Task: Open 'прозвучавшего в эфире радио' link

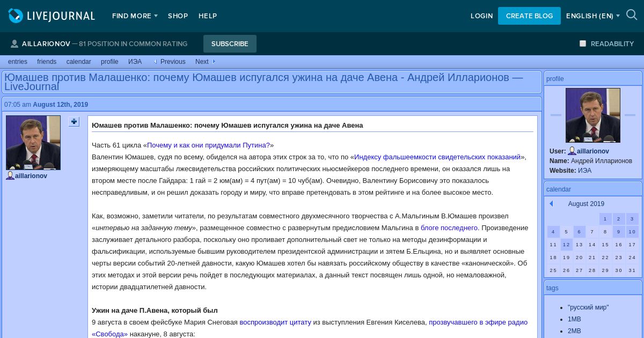Action: 478,322
